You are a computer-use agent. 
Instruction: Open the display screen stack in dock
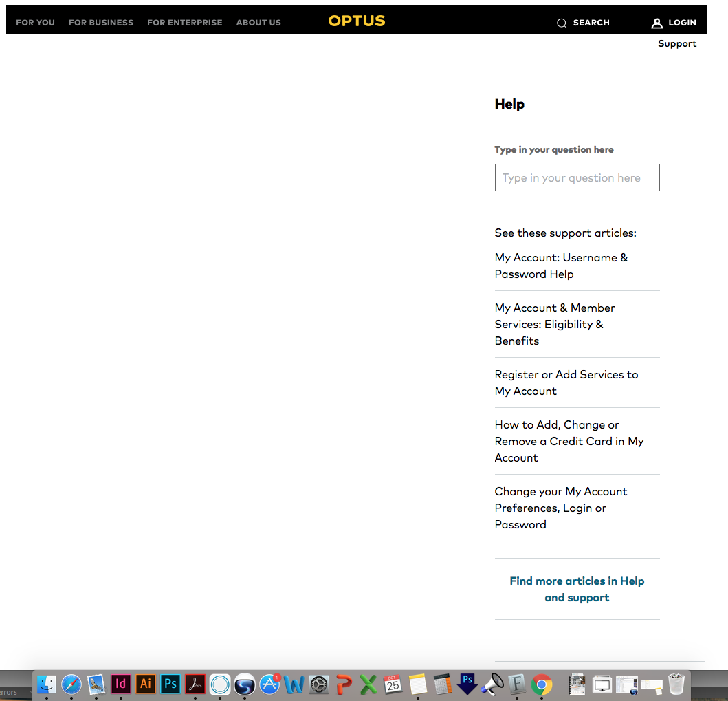(602, 684)
